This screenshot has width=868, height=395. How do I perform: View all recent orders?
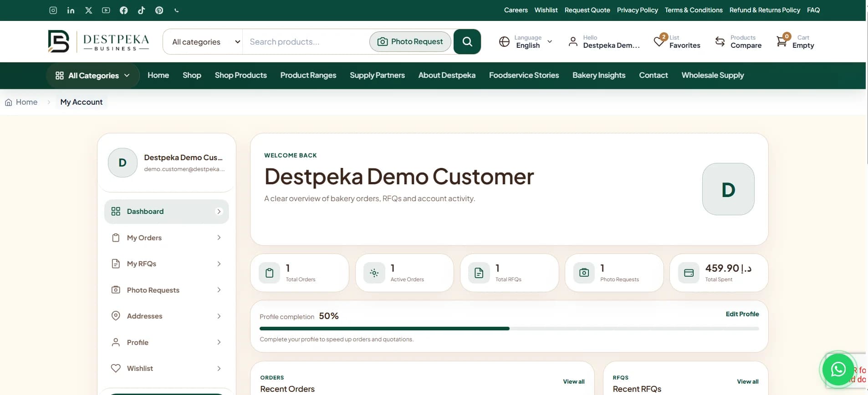click(x=574, y=381)
